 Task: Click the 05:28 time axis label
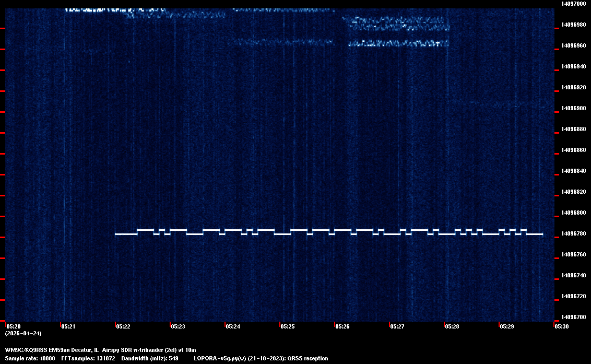452,326
